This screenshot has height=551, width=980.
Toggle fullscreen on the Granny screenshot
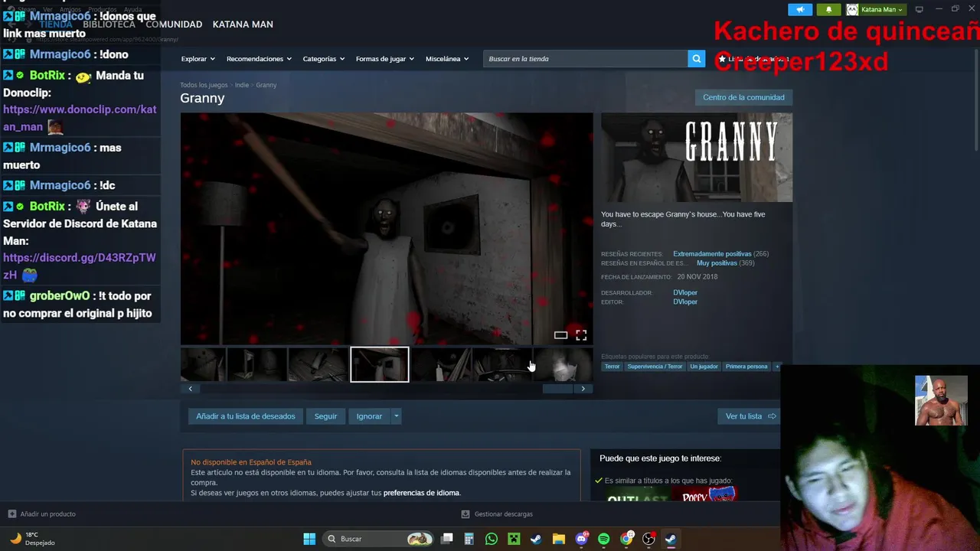[x=581, y=335]
